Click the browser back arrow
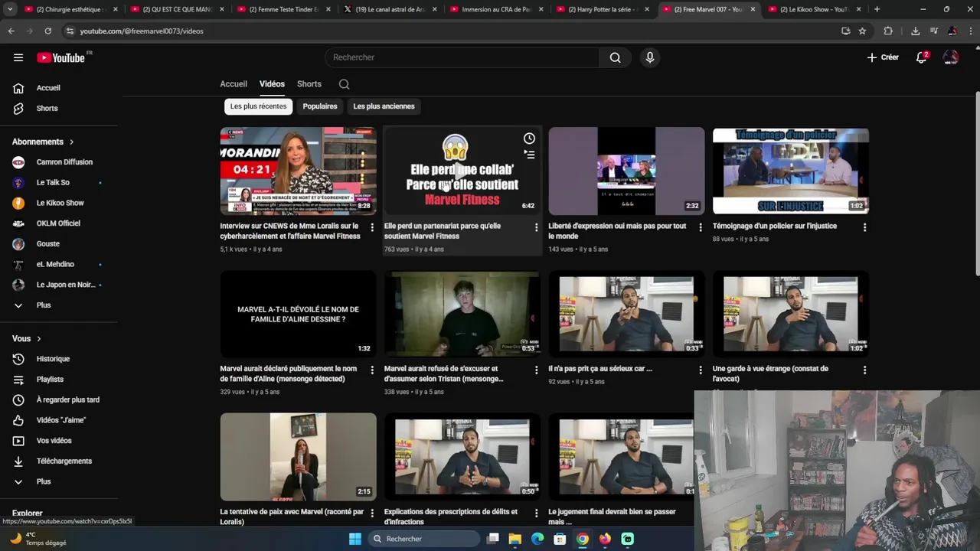The height and width of the screenshot is (551, 980). (x=11, y=31)
